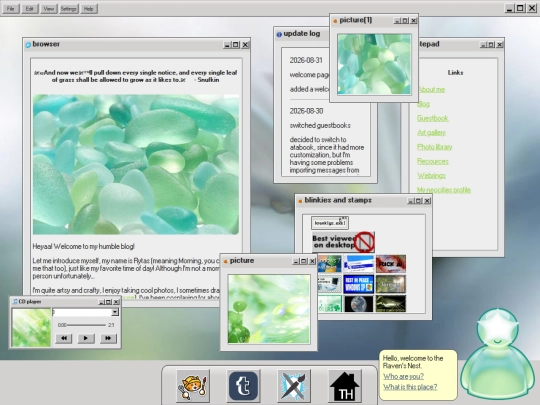Click the 2026-08-31 update log entry date
Viewport: 540px width, 405px height.
click(x=306, y=60)
